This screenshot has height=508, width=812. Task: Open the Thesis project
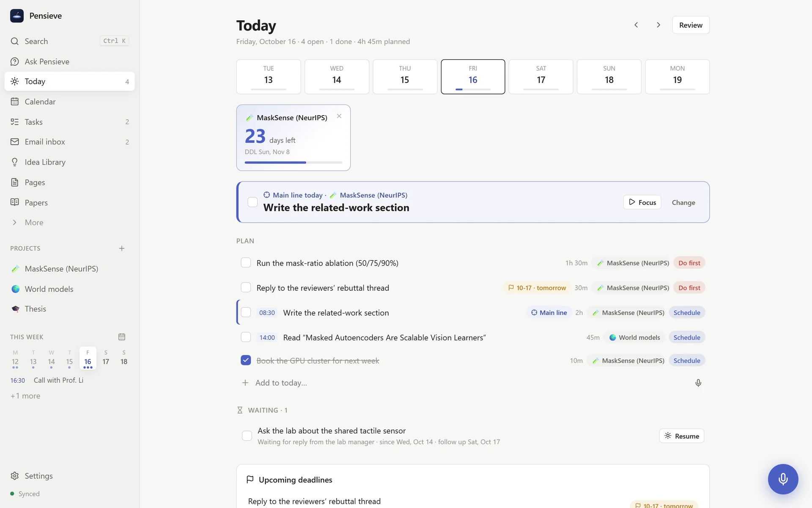69,309
